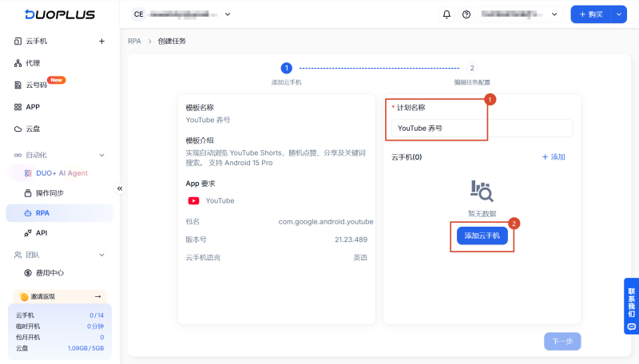Open the 云手机 sidebar menu

pyautogui.click(x=36, y=42)
